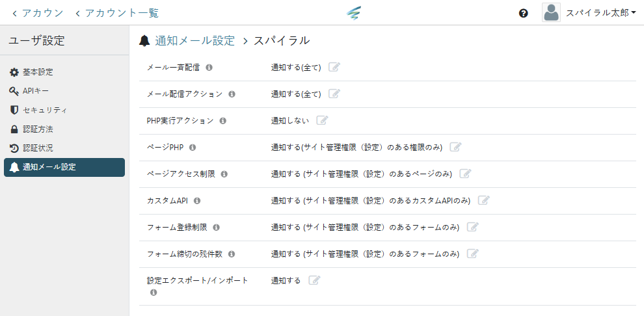Select APIキー from the sidebar menu
Screen dimensions: 644x316
pyautogui.click(x=36, y=91)
